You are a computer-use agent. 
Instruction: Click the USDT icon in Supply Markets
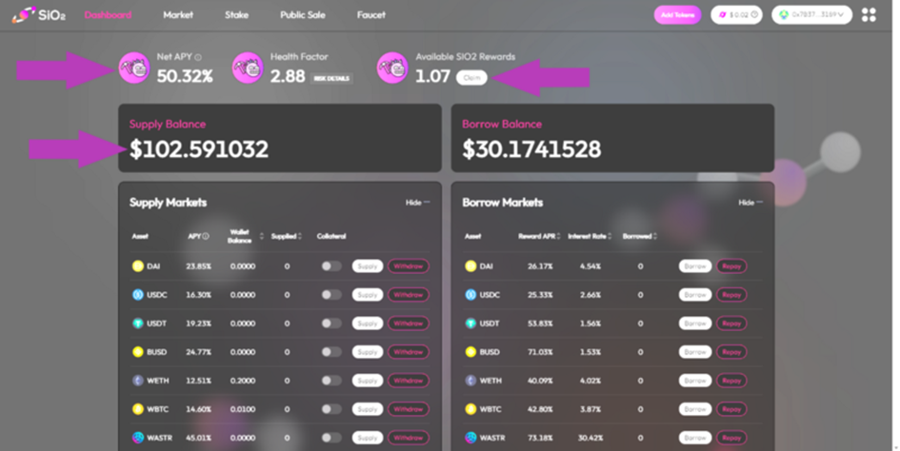pos(138,324)
